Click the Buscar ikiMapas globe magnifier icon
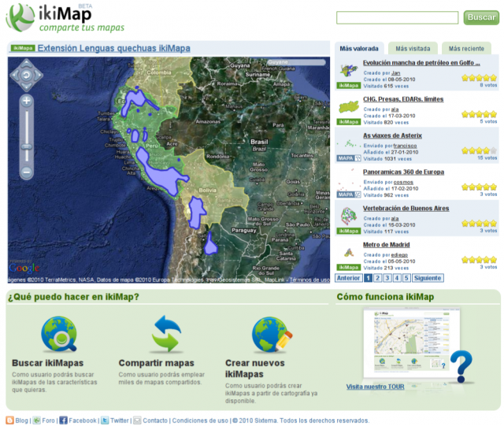 point(59,334)
